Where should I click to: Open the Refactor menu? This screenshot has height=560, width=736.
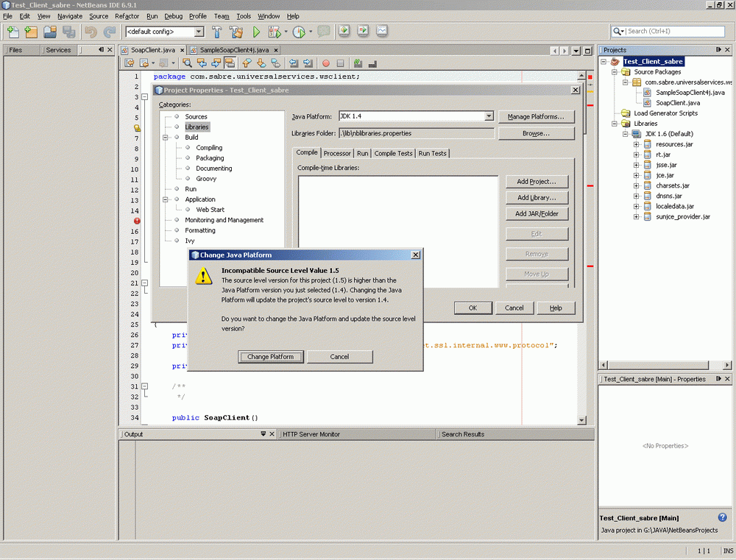127,16
